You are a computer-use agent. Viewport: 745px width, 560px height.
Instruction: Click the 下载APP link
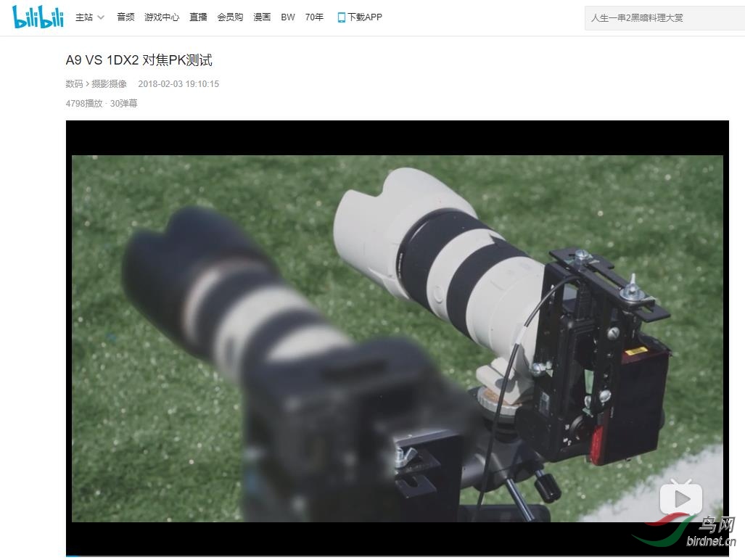pos(364,17)
